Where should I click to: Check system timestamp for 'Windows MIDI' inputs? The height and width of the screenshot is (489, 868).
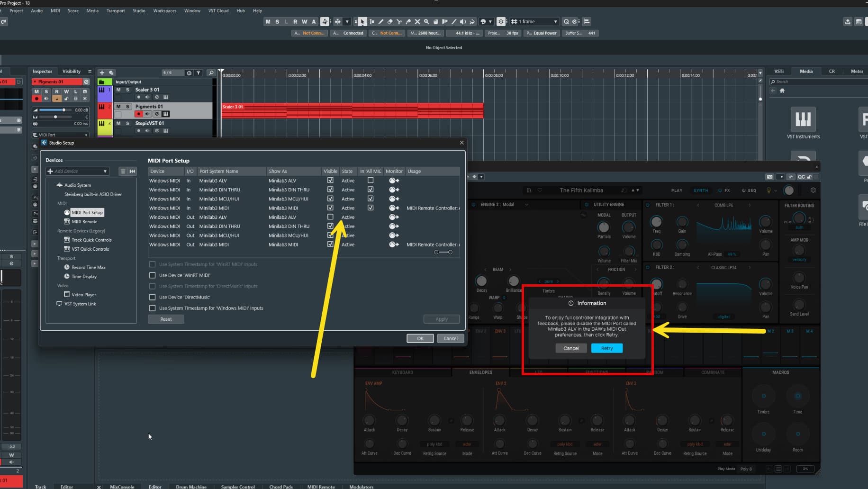(153, 308)
